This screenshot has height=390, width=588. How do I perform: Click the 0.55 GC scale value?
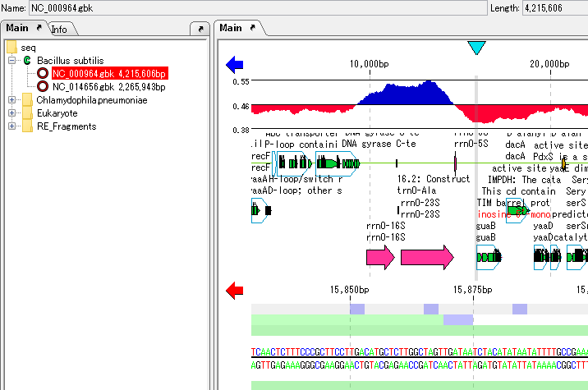[x=241, y=82]
